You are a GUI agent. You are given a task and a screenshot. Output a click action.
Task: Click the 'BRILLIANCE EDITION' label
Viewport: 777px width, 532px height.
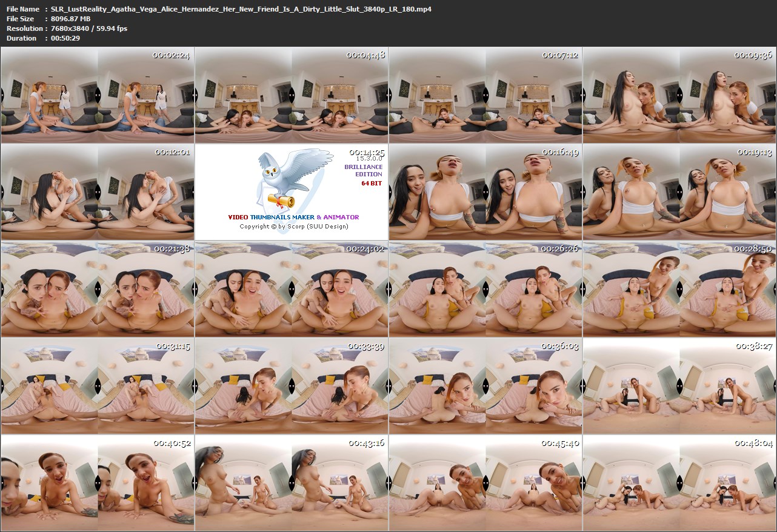click(363, 170)
